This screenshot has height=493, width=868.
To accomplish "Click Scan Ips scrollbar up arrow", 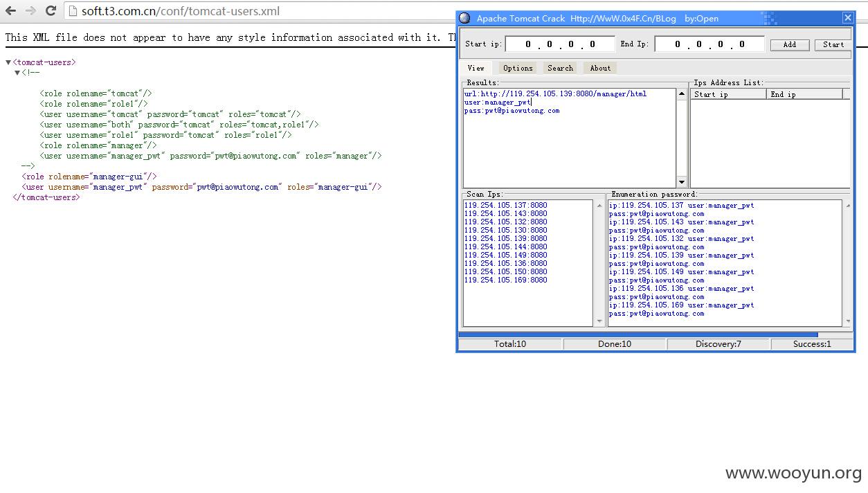I will point(599,205).
